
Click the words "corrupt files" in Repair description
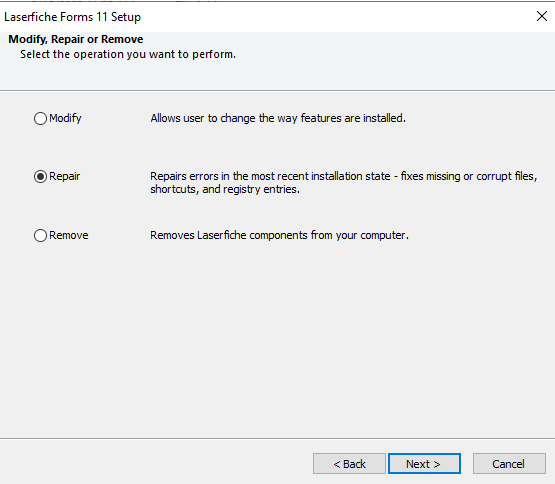pyautogui.click(x=507, y=176)
